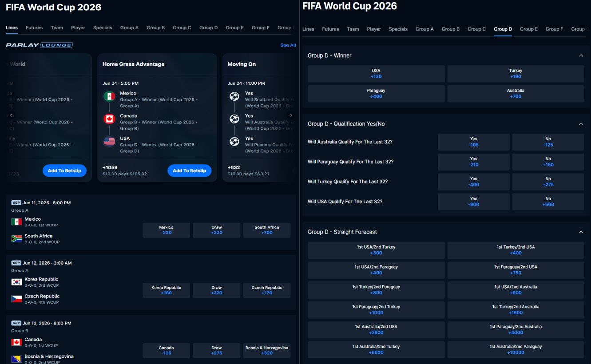Open the Team tab in left panel
This screenshot has height=364, width=591.
[57, 28]
